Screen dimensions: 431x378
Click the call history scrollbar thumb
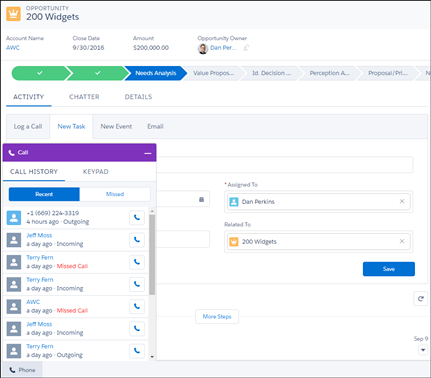coord(152,255)
